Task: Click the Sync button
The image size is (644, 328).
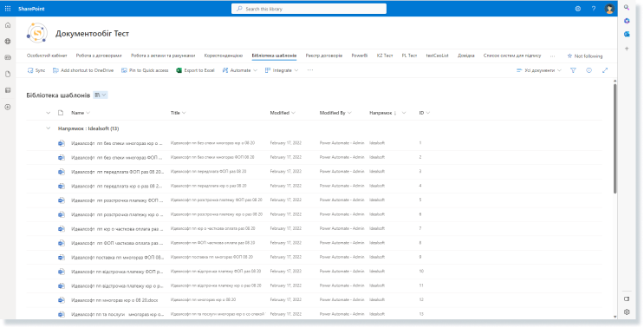Action: [36, 70]
